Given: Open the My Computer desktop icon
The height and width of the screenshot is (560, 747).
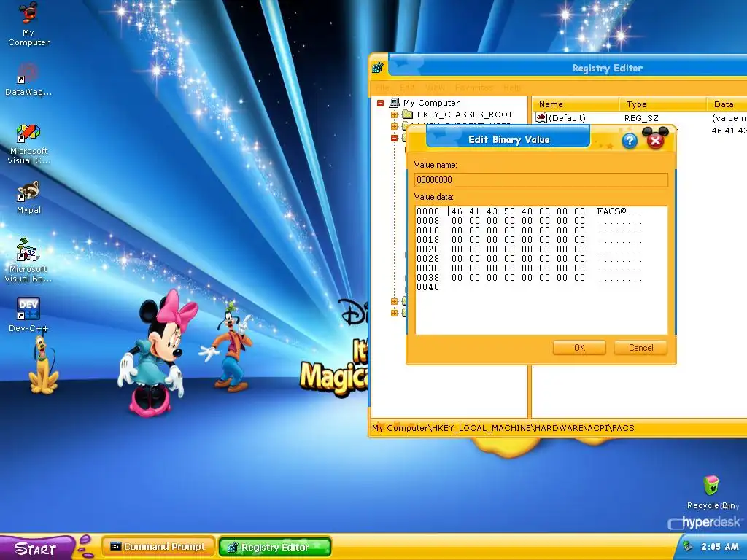Looking at the screenshot, I should (28, 24).
